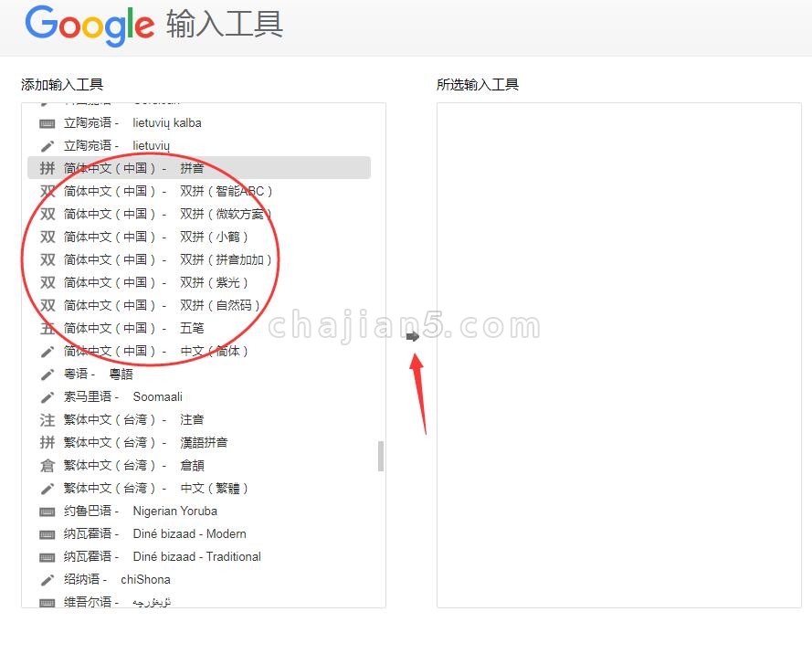Select 绍纳语 - chiShona entry
812x654 pixels.
tap(199, 579)
